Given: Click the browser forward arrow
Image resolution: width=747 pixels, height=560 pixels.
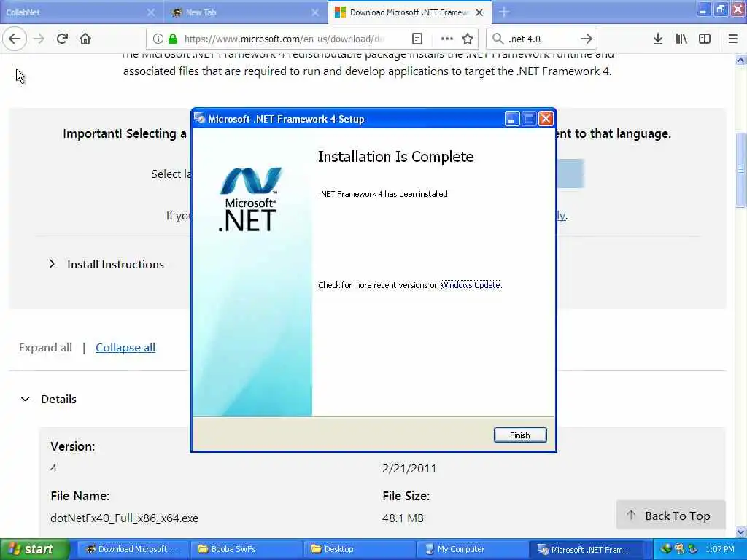Looking at the screenshot, I should [39, 39].
